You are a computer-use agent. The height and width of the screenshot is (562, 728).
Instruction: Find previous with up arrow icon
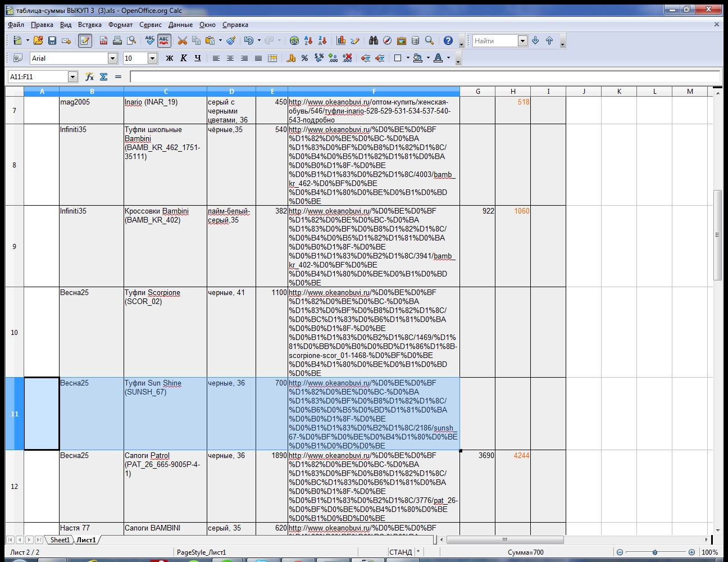[x=549, y=40]
